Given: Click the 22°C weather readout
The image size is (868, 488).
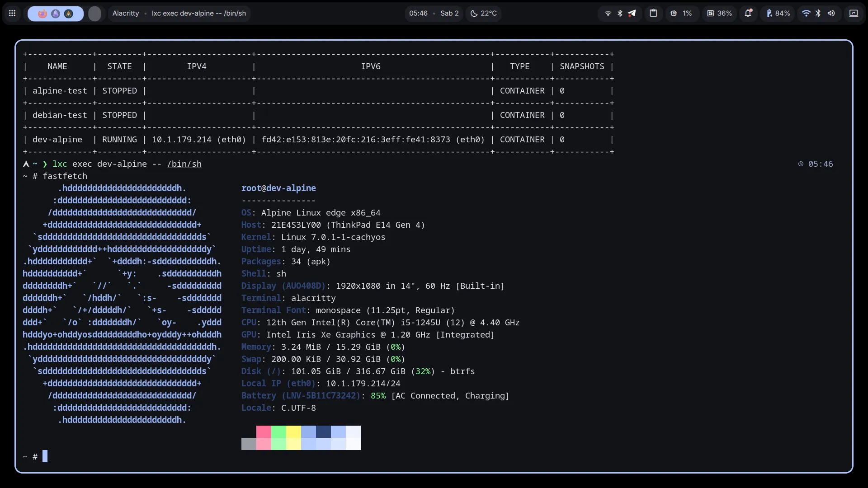Looking at the screenshot, I should pyautogui.click(x=489, y=14).
